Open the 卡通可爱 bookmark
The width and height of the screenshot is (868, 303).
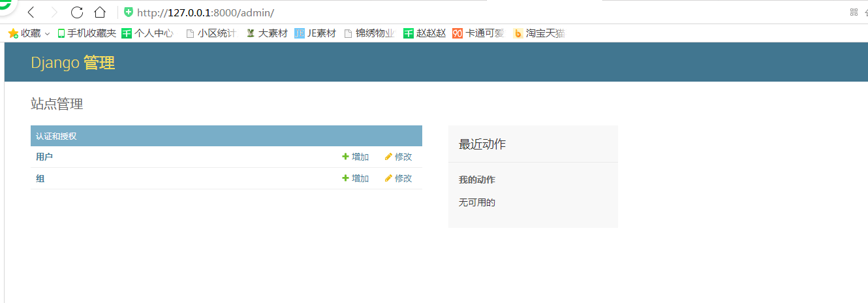(x=478, y=33)
